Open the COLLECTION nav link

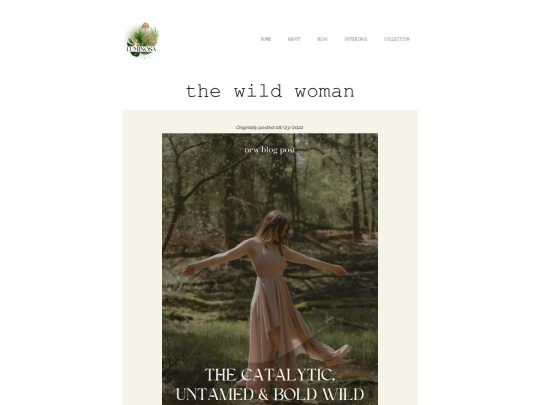pyautogui.click(x=396, y=39)
